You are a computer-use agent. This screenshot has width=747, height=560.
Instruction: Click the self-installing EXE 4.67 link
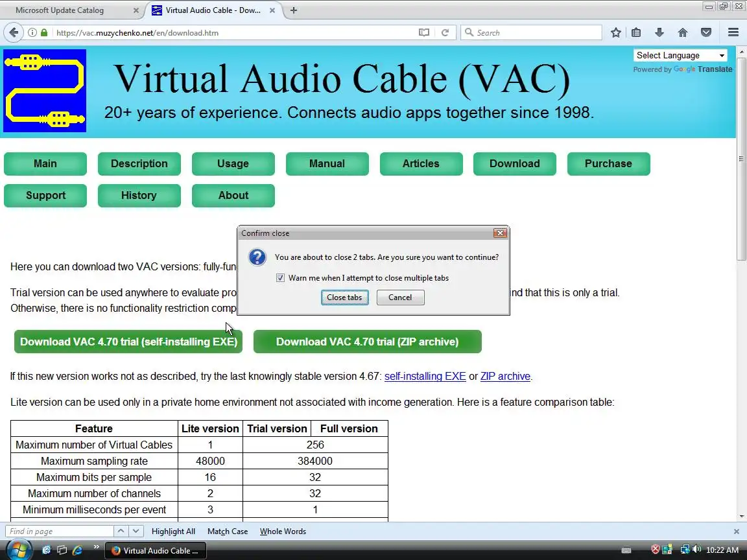tap(425, 376)
